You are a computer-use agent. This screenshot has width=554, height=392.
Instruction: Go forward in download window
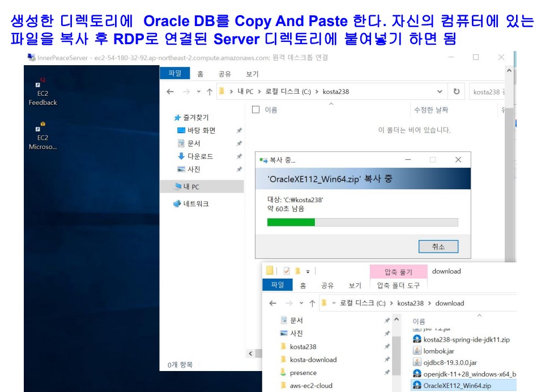[x=289, y=303]
